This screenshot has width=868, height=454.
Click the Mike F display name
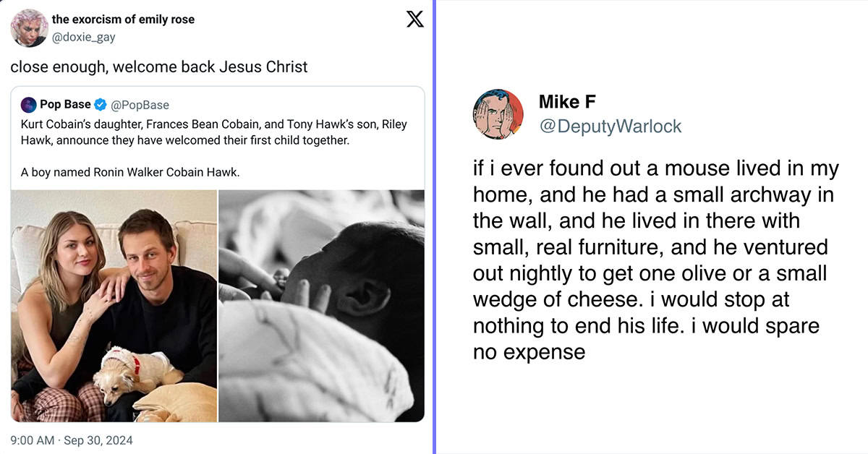tap(567, 102)
